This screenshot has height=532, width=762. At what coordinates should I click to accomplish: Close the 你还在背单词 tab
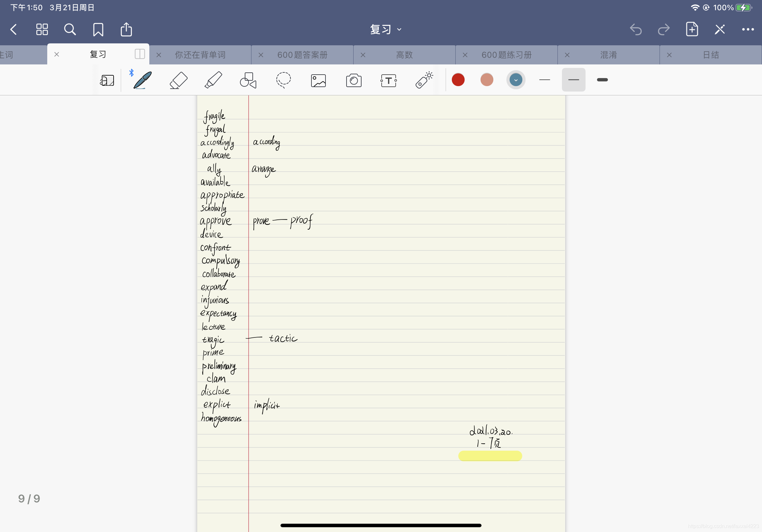pyautogui.click(x=159, y=55)
